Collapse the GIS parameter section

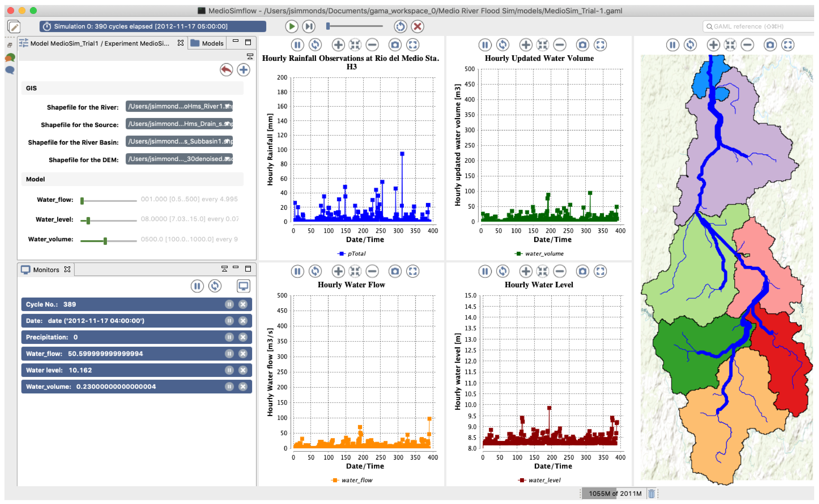[31, 88]
